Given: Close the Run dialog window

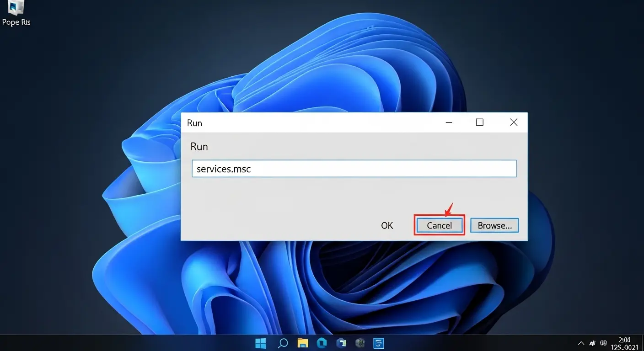Looking at the screenshot, I should [514, 122].
